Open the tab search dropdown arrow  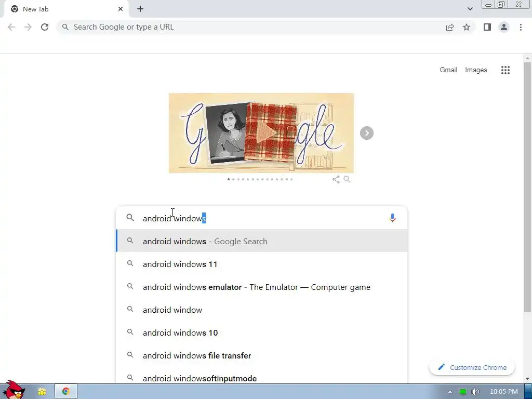[470, 9]
